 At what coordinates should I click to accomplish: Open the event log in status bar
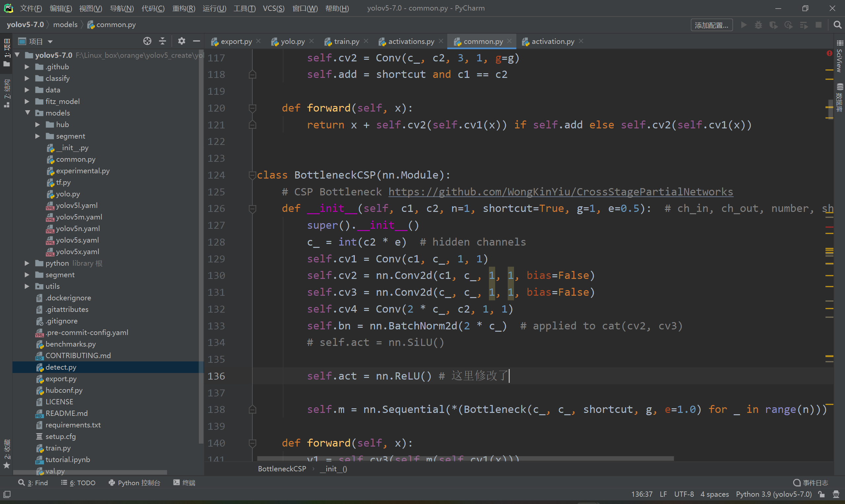pyautogui.click(x=811, y=483)
